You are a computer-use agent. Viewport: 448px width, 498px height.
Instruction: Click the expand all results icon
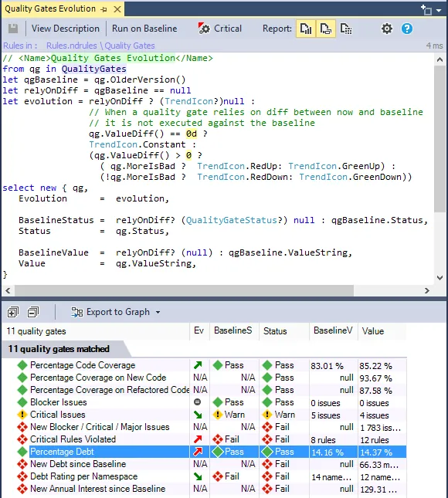(x=12, y=312)
